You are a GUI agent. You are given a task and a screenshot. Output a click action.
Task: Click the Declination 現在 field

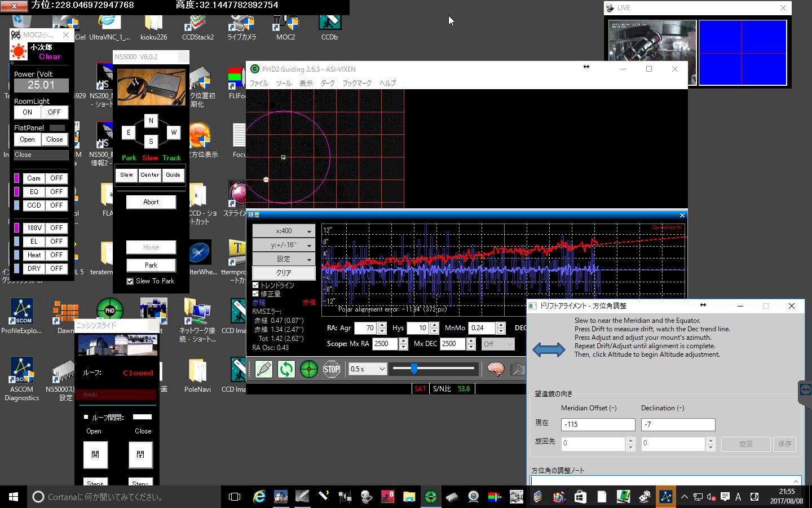click(x=678, y=424)
